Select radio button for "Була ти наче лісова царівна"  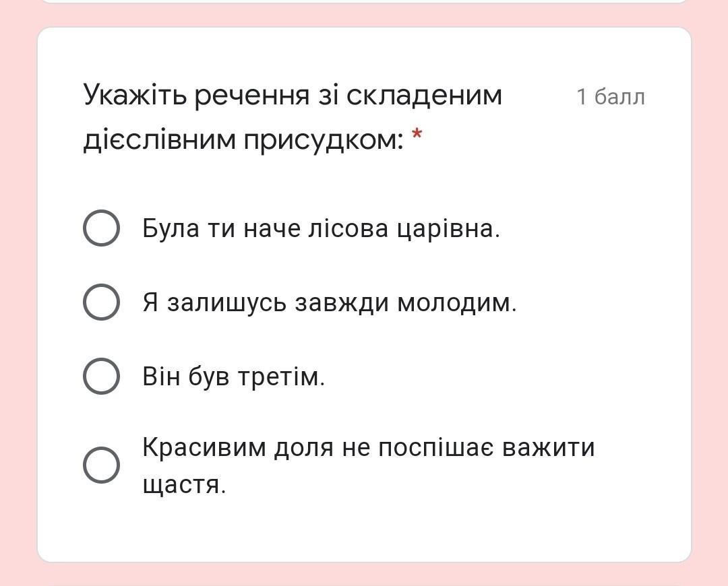102,228
